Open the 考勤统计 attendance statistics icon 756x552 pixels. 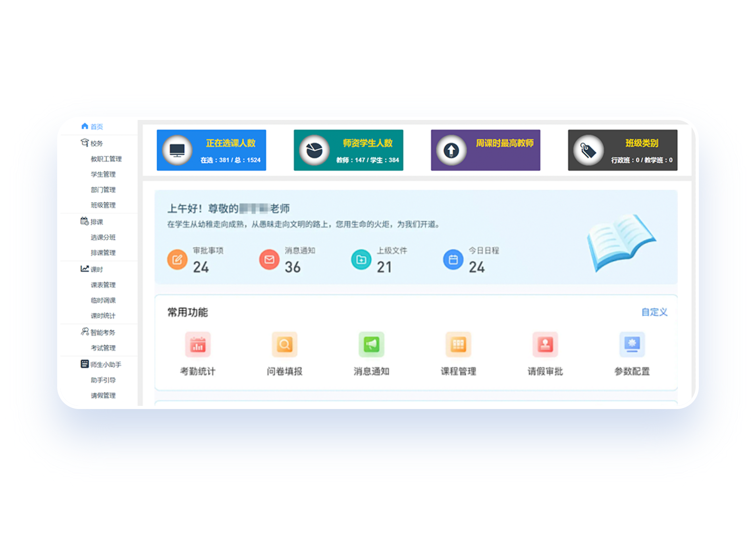[x=198, y=345]
